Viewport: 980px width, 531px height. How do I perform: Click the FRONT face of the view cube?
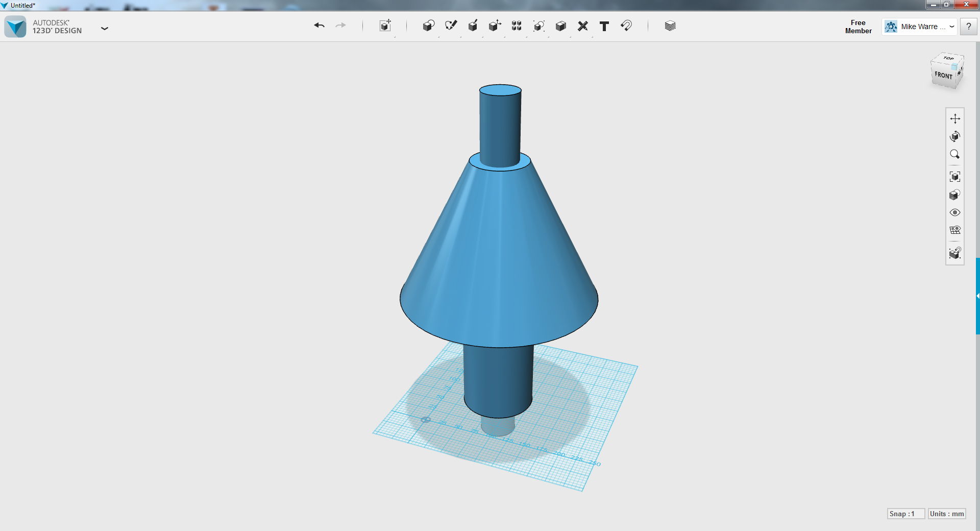click(943, 76)
